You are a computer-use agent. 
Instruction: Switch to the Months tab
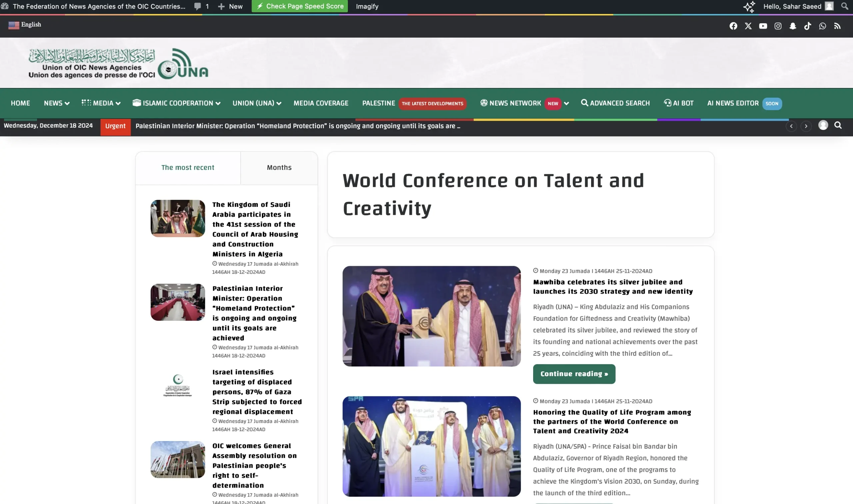[279, 168]
